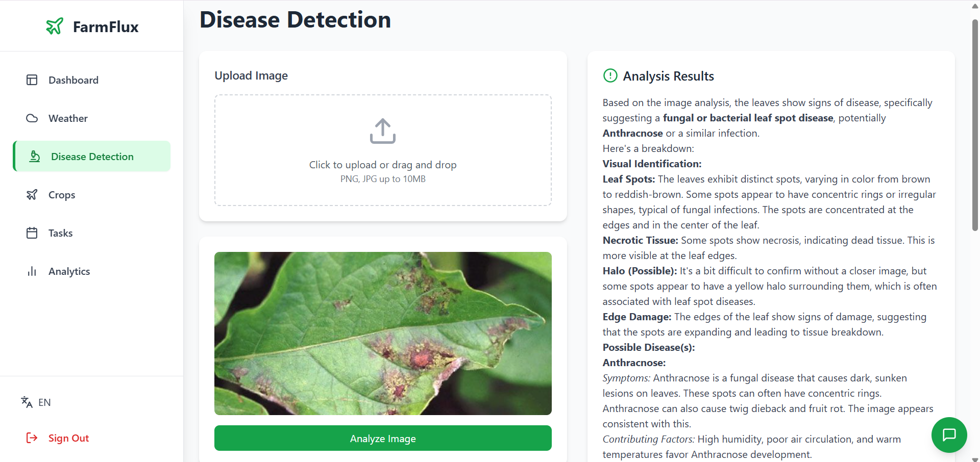Click the Dashboard layout icon
Image resolution: width=980 pixels, height=462 pixels.
(x=32, y=80)
